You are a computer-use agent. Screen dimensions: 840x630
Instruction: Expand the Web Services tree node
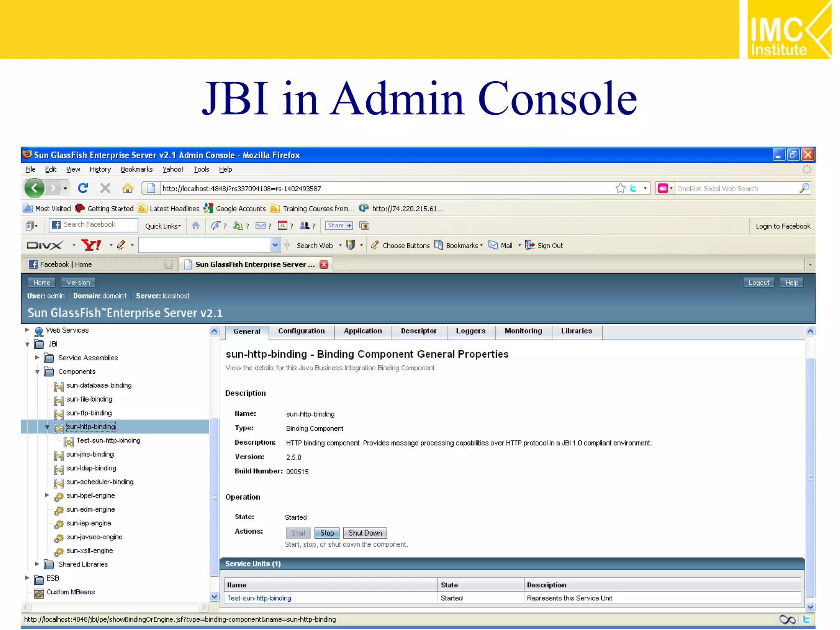[x=27, y=330]
